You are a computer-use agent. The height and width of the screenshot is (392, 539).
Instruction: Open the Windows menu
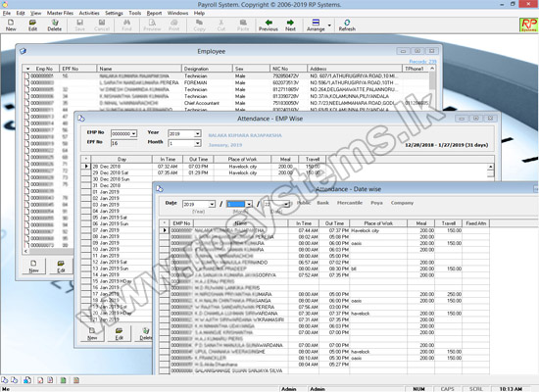pyautogui.click(x=177, y=13)
